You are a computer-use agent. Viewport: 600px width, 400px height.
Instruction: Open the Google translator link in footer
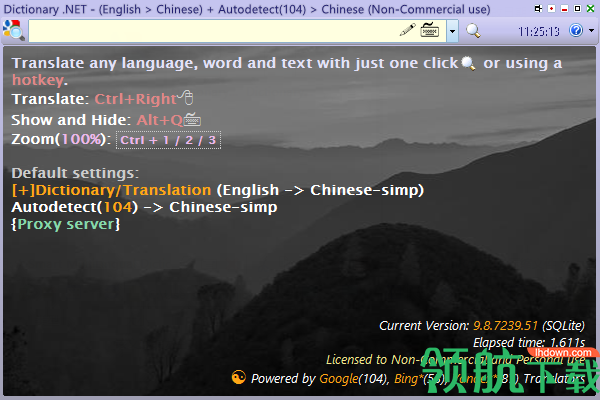coord(339,379)
